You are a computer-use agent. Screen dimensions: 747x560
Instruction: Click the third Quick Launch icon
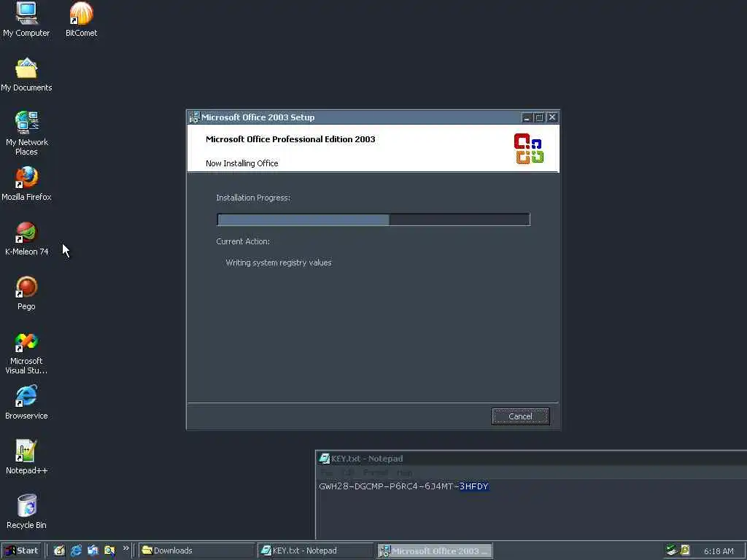click(x=93, y=551)
